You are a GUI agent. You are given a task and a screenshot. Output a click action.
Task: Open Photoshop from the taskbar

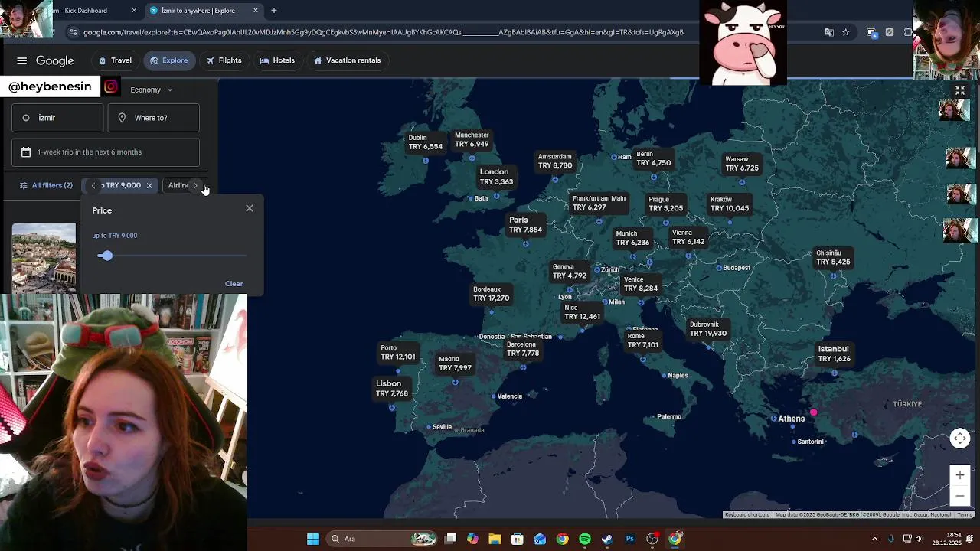coord(630,539)
